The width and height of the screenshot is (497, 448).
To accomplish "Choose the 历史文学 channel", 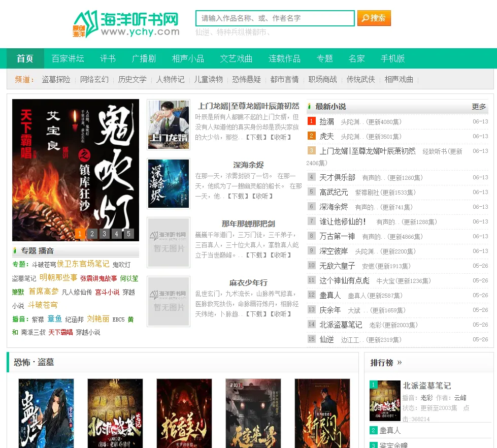I will coord(132,79).
